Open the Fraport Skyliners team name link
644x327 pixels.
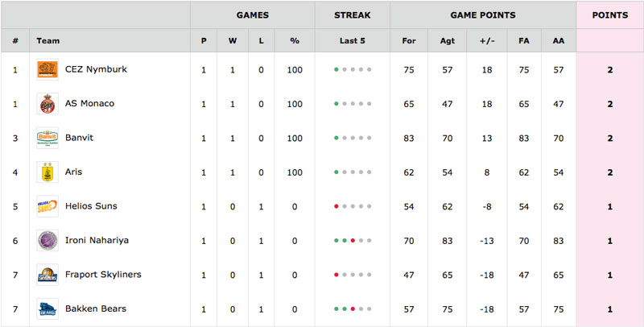103,275
